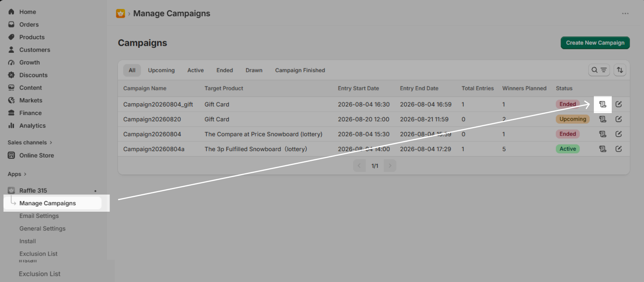Click Ended badge for Campaign20260804_gift
644x282 pixels.
coord(567,104)
